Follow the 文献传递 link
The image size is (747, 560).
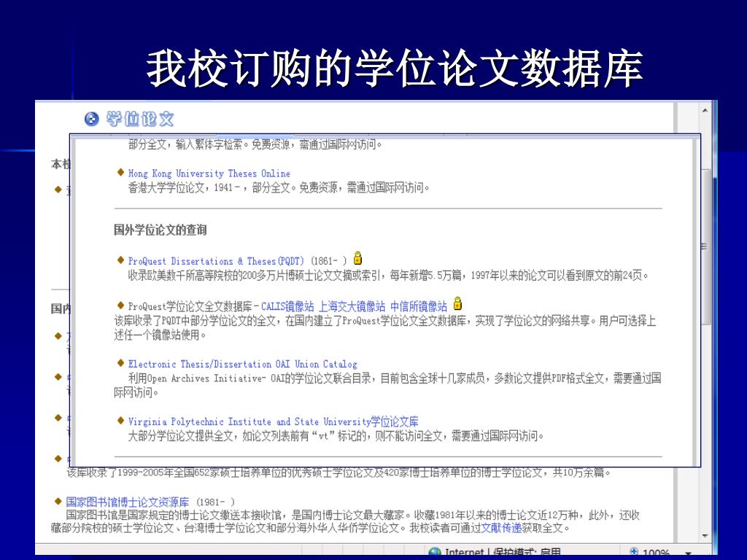click(501, 528)
